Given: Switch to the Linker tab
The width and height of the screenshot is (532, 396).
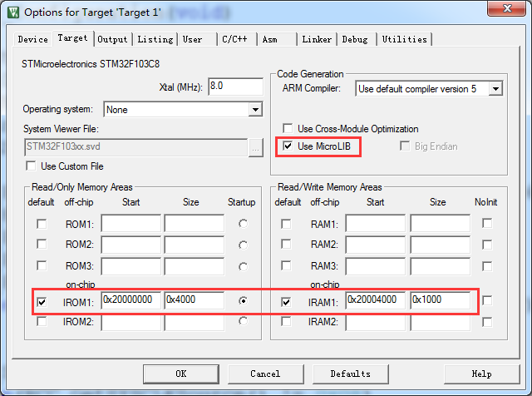Looking at the screenshot, I should 317,39.
